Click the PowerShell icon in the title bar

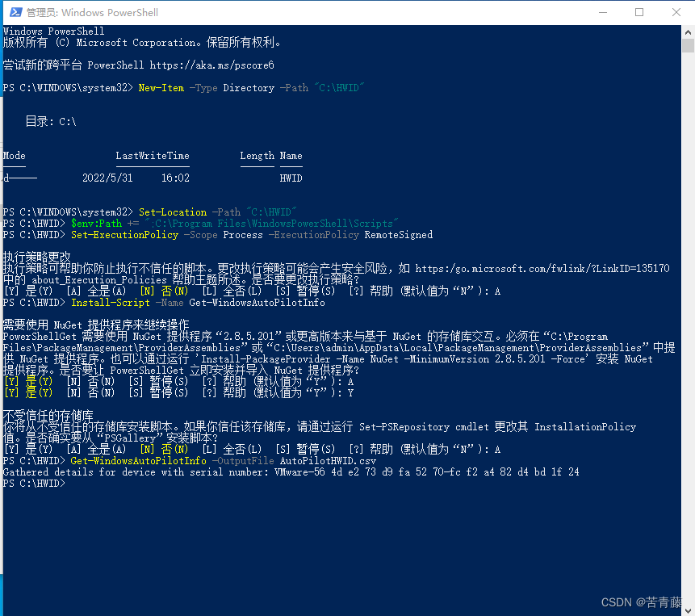[x=15, y=12]
